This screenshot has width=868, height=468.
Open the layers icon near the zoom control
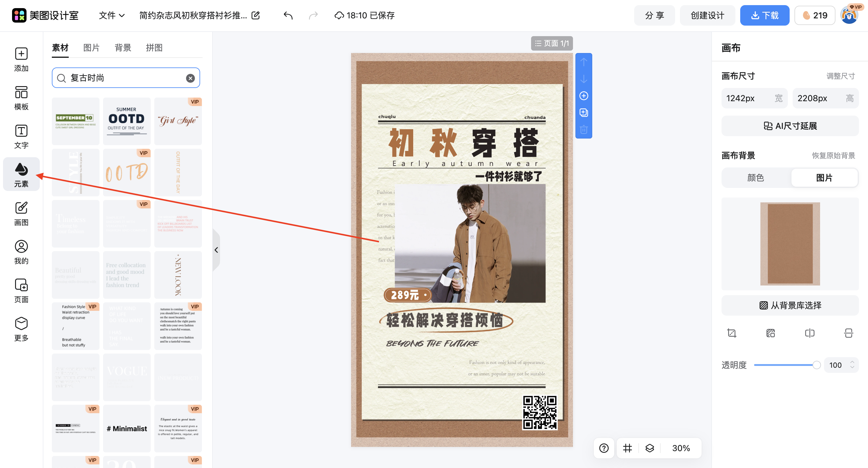coord(650,448)
